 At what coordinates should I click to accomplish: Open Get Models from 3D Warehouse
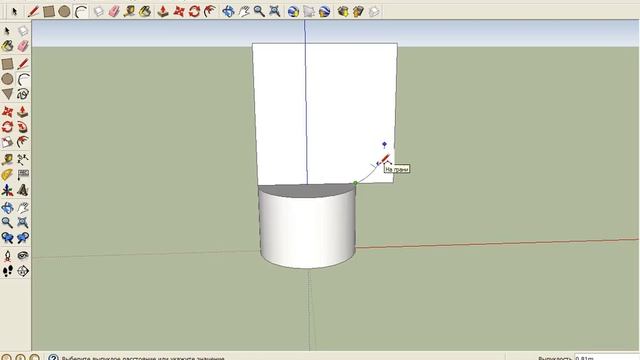coord(343,11)
